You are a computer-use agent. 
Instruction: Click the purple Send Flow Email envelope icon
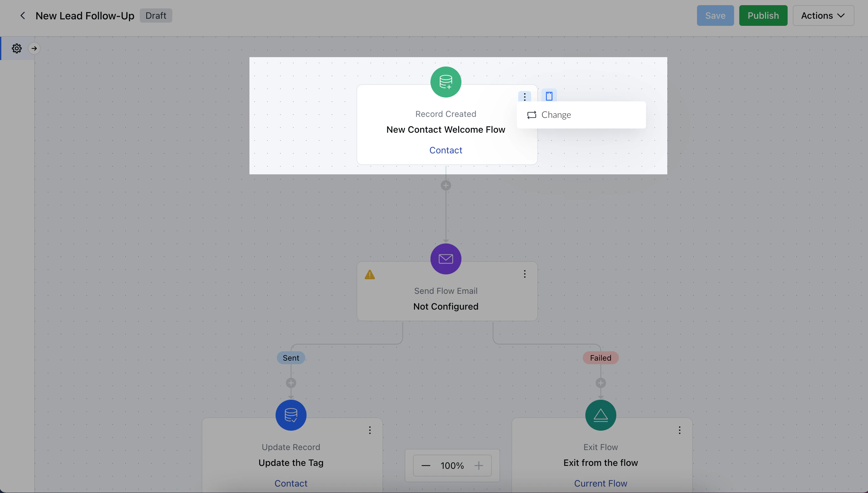point(446,259)
